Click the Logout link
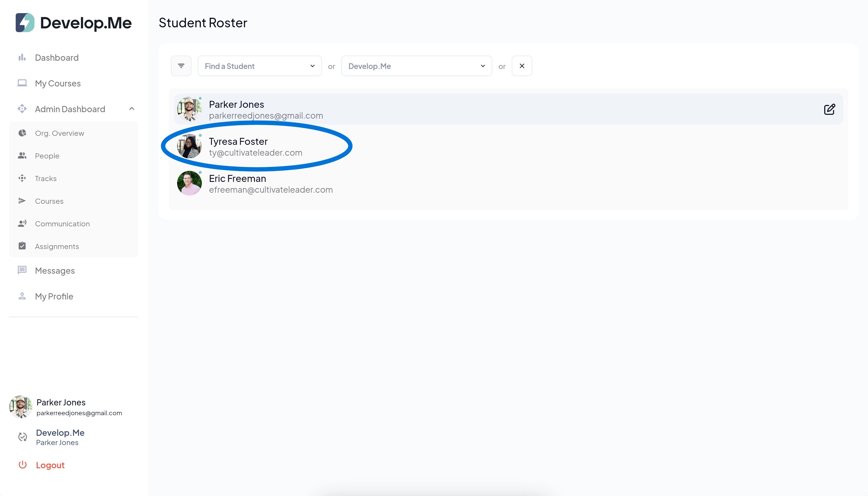The height and width of the screenshot is (496, 868). pos(50,465)
